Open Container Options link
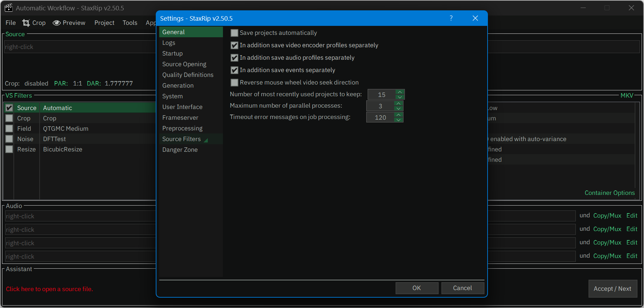Viewport: 644px width, 308px height. 609,193
